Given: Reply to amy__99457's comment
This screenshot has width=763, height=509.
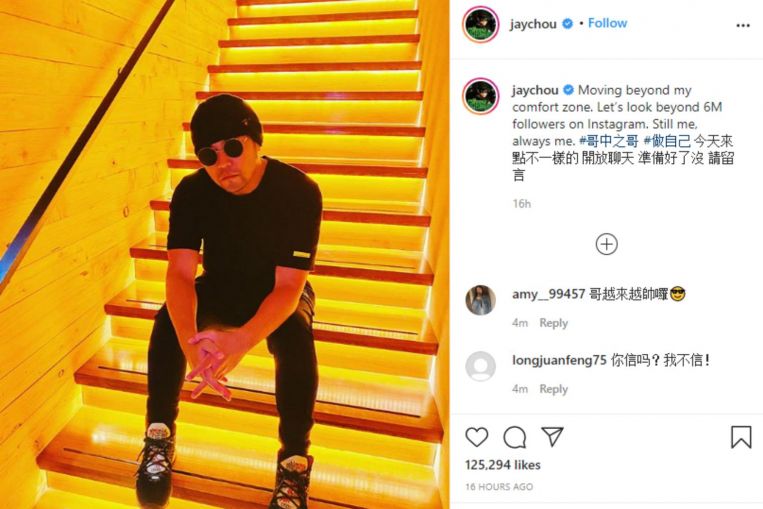Looking at the screenshot, I should coord(553,323).
